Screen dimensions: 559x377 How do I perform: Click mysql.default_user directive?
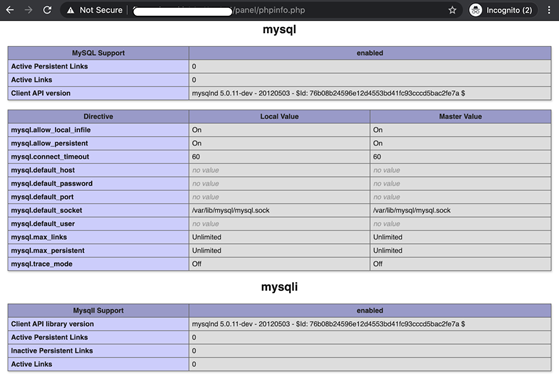43,224
